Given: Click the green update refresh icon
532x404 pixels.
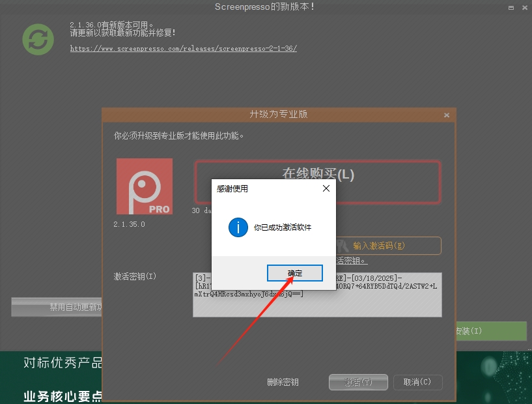Looking at the screenshot, I should click(38, 39).
